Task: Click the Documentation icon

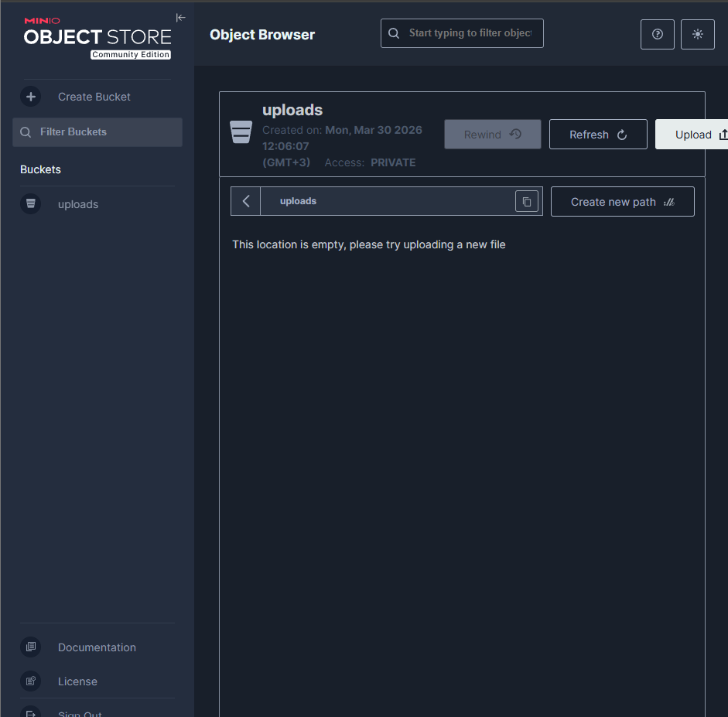Action: [x=31, y=647]
